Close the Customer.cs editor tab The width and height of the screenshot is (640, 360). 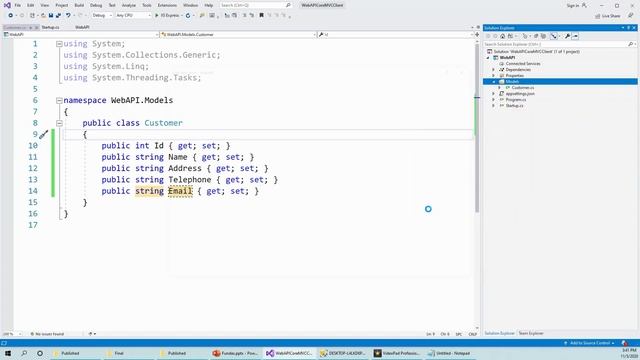click(36, 27)
